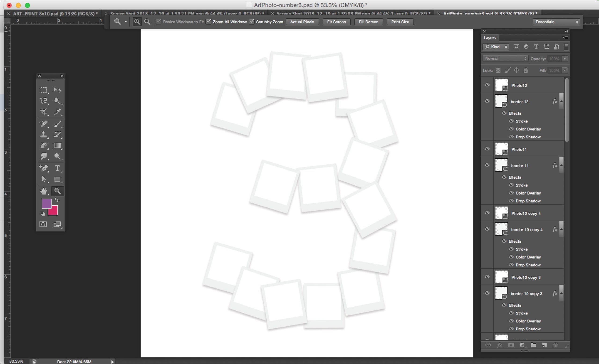Screen dimensions: 599x364
Task: Toggle Scrubby Zoom checkbox
Action: pos(252,22)
